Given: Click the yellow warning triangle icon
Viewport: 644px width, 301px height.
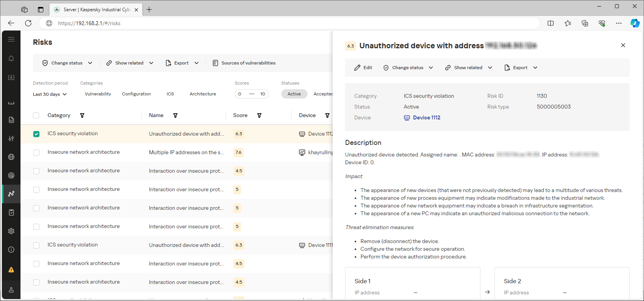Looking at the screenshot, I should point(11,270).
